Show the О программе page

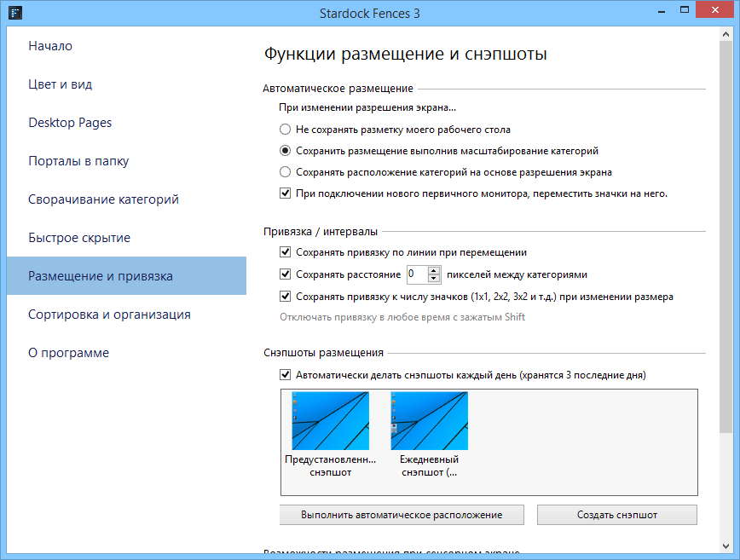click(x=68, y=352)
